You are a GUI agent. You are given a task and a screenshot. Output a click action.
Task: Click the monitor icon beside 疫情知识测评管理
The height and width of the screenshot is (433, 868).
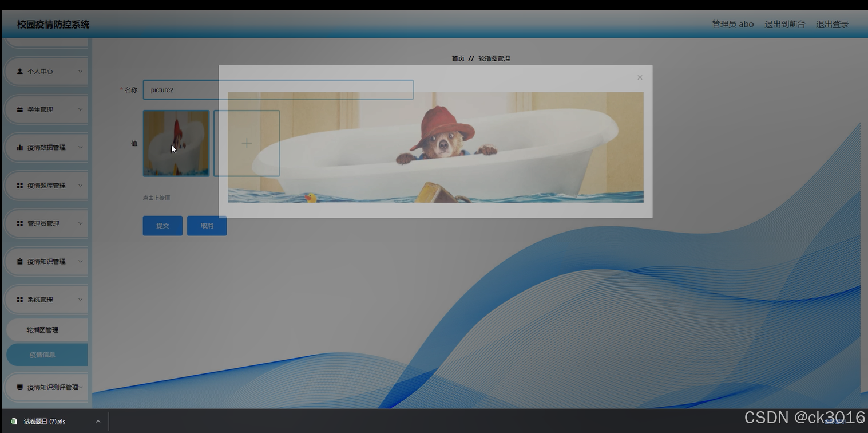click(x=20, y=388)
